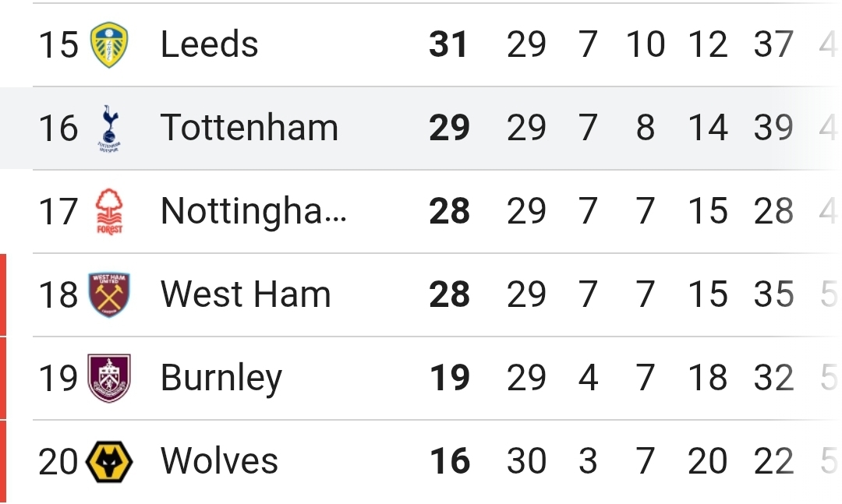Open the Nottingham Forest tree crest icon

(109, 211)
